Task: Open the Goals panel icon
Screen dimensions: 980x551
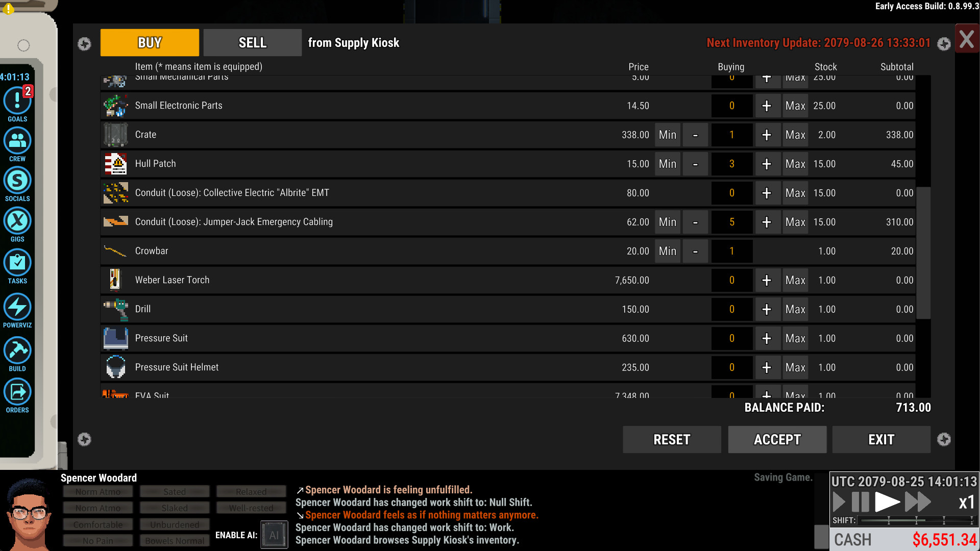Action: pyautogui.click(x=17, y=101)
